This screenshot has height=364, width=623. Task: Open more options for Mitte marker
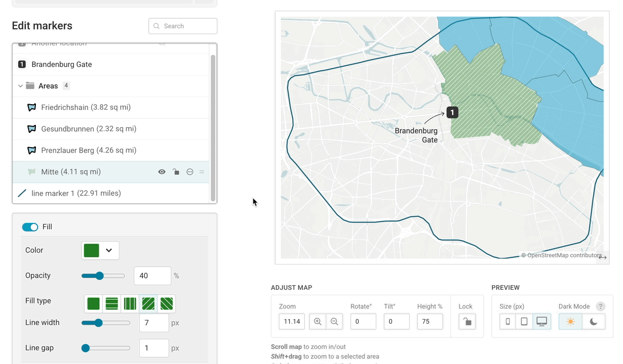190,172
